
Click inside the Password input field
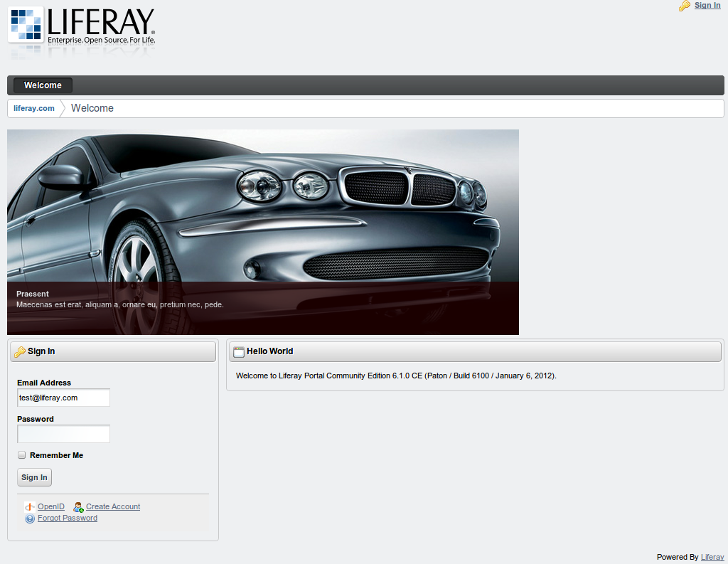[63, 434]
